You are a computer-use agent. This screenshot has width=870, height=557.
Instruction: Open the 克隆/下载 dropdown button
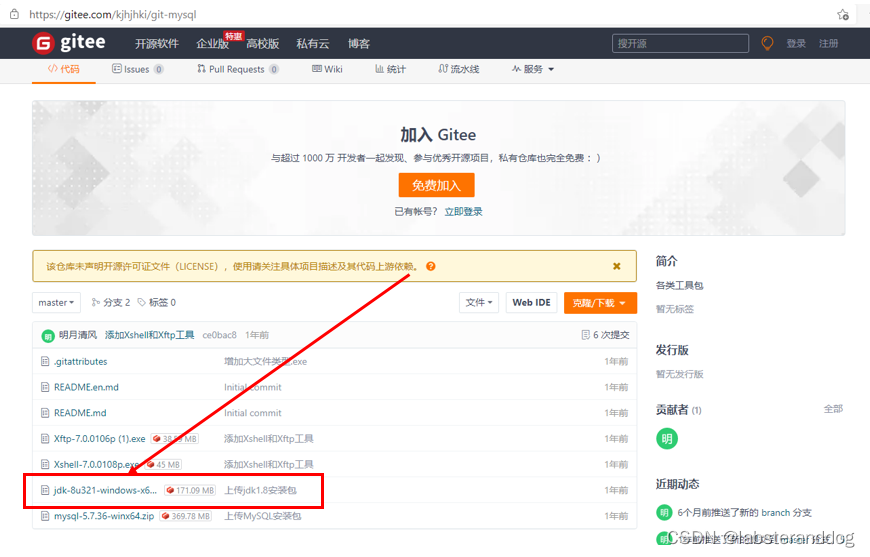600,303
